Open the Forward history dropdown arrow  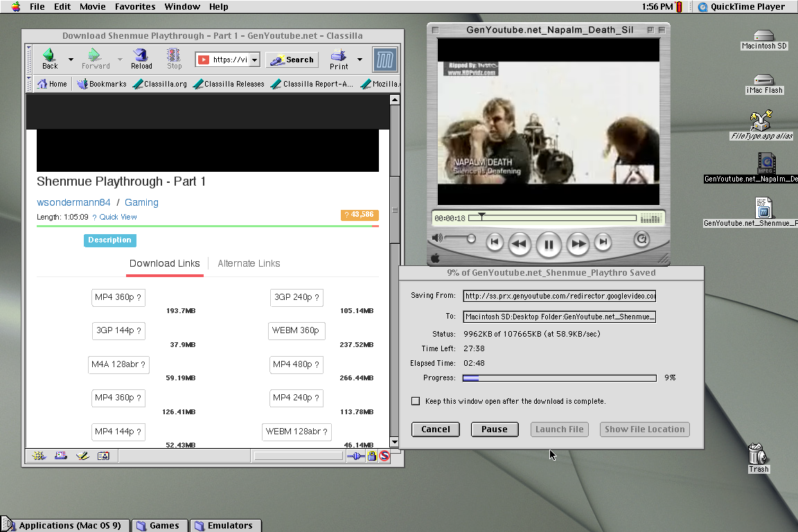point(120,60)
